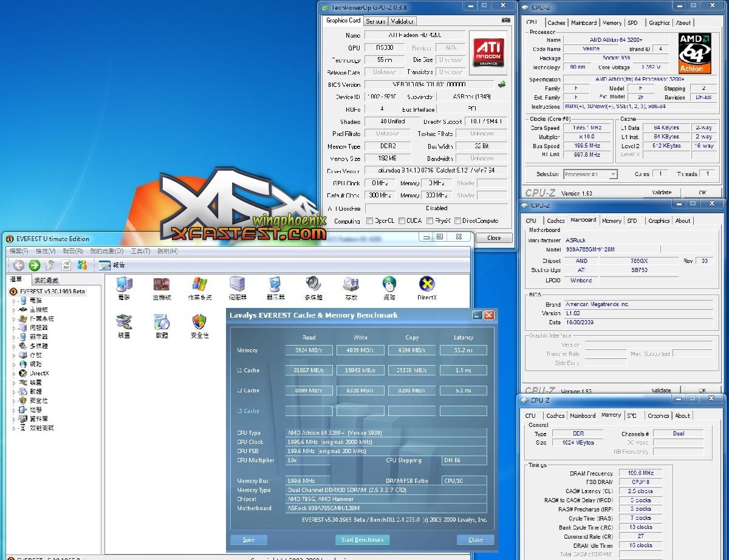Viewport: 729px width, 560px height.
Task: Click the Memory Read value 5924 MB/s
Action: tap(309, 350)
